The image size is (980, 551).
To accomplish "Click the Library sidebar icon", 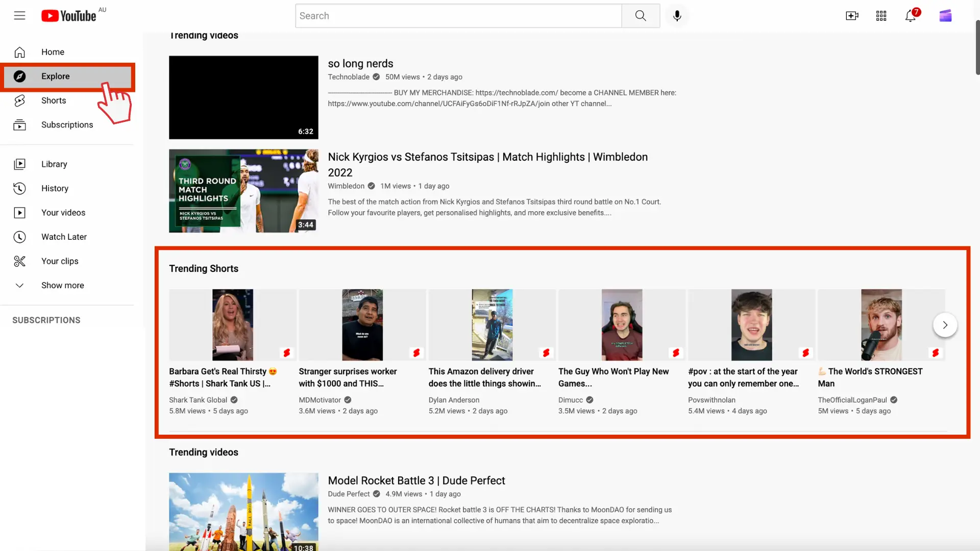I will [x=19, y=164].
